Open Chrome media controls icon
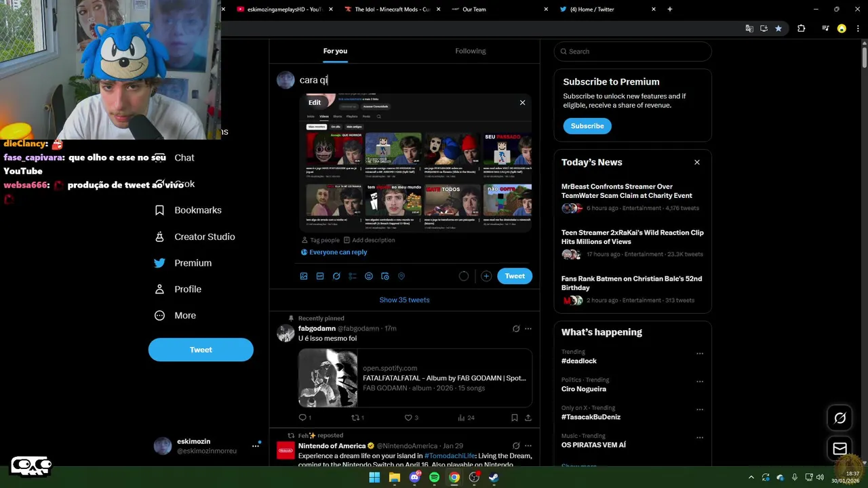 click(x=825, y=28)
